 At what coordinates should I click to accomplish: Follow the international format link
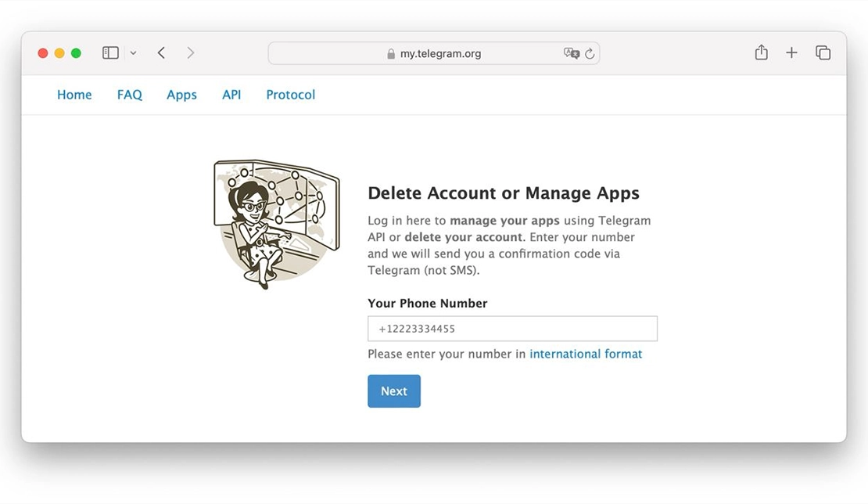click(x=586, y=354)
